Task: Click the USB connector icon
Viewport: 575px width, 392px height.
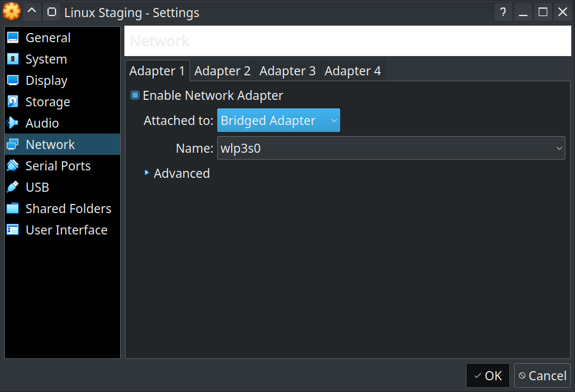Action: coord(13,187)
